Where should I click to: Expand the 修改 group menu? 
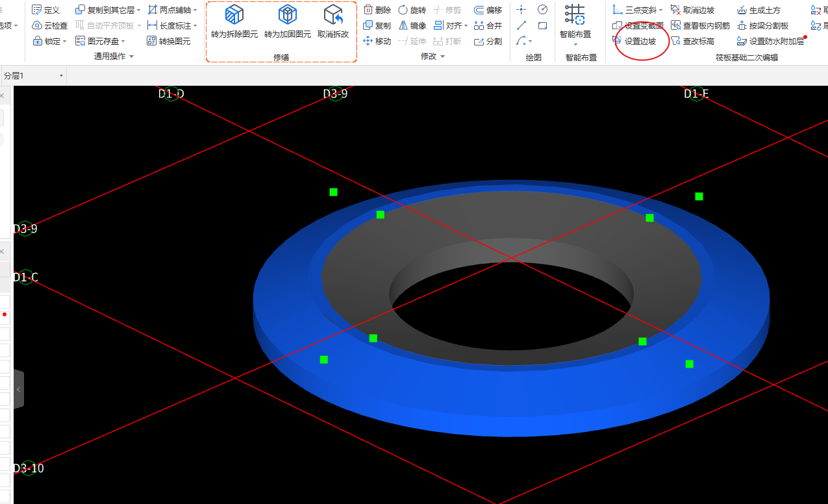(x=443, y=57)
